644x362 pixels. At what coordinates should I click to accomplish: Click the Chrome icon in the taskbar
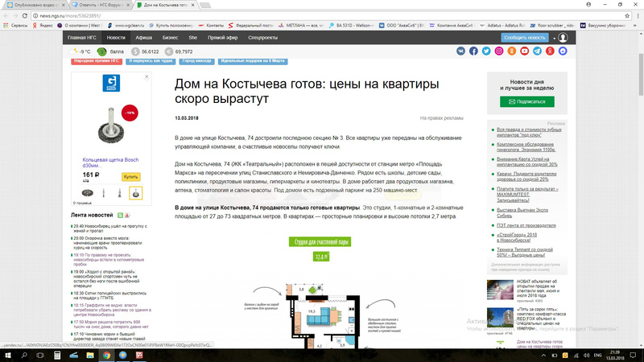point(106,355)
